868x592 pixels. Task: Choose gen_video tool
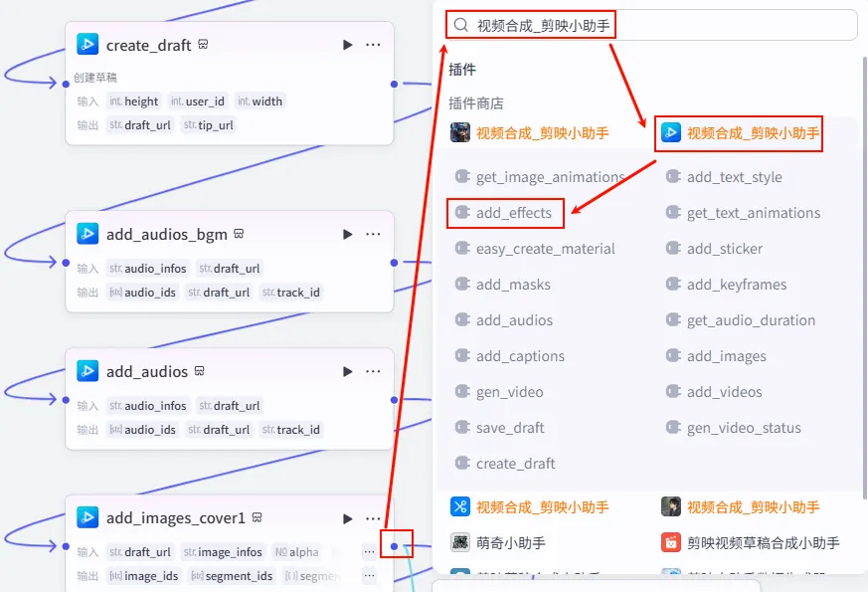coord(499,392)
